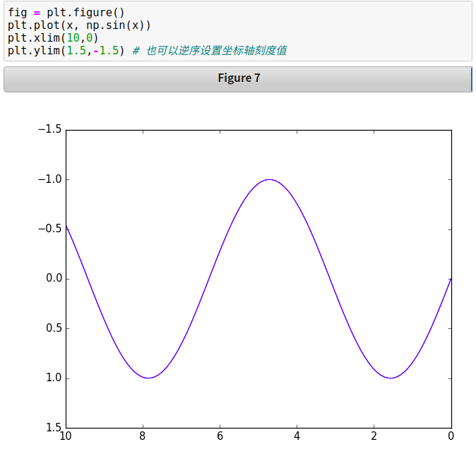This screenshot has height=449, width=476.
Task: Click the y-axis tick label 0.0
Action: [x=54, y=278]
